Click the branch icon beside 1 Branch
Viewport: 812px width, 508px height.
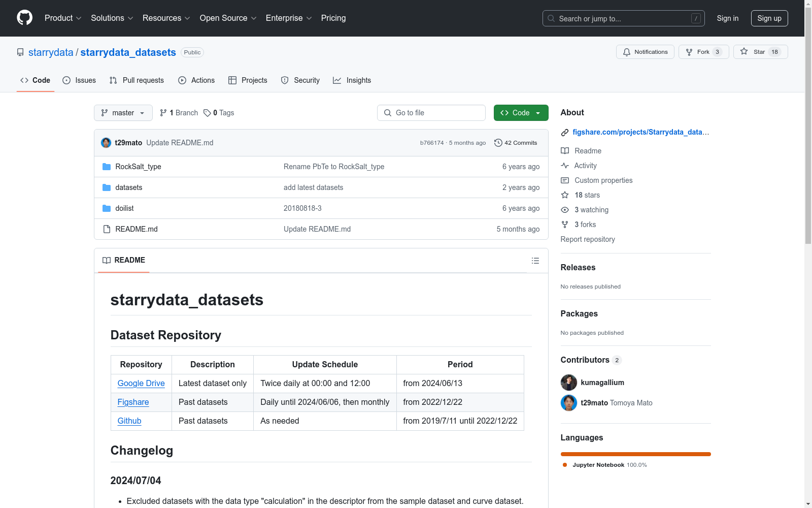(163, 113)
